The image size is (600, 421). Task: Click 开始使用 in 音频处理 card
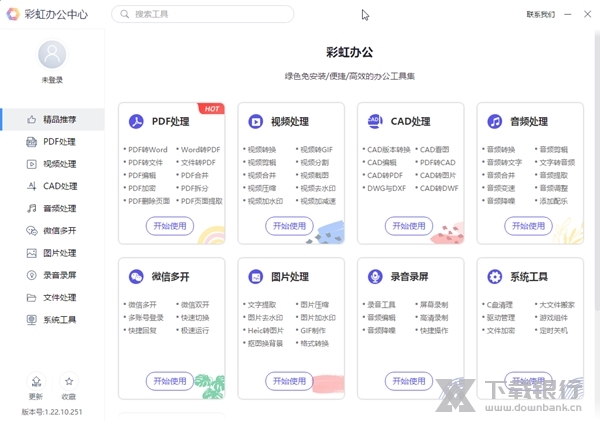pos(528,226)
